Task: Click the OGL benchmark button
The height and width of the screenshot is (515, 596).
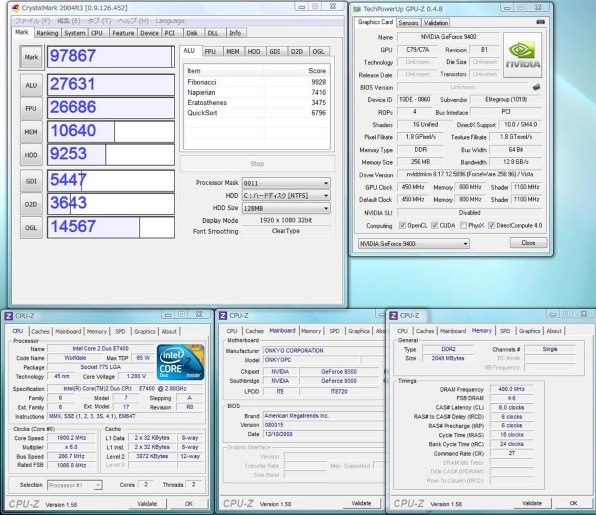Action: click(x=31, y=228)
